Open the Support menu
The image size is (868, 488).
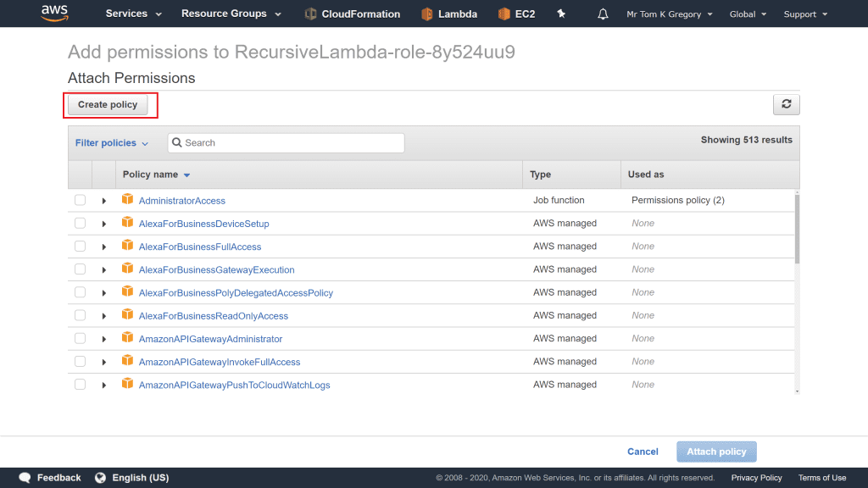point(804,14)
